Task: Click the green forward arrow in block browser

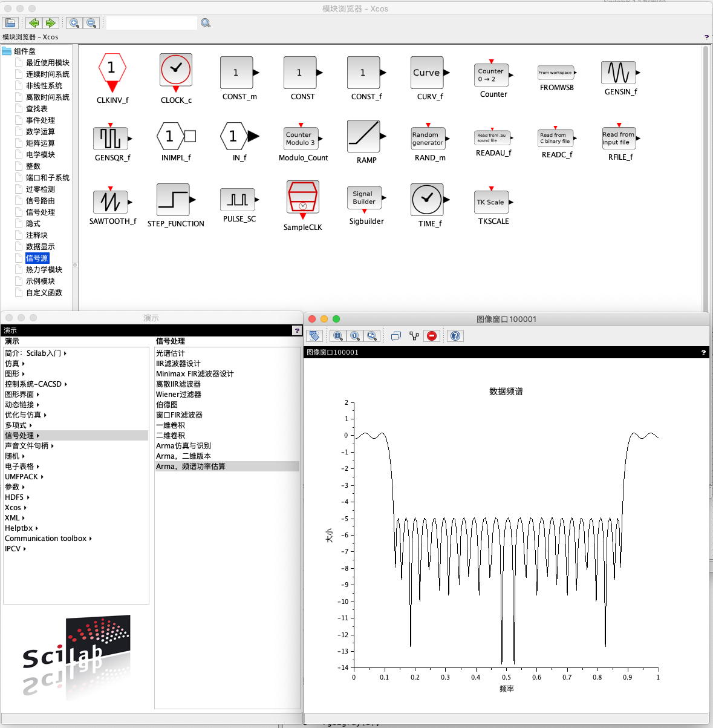Action: click(50, 23)
